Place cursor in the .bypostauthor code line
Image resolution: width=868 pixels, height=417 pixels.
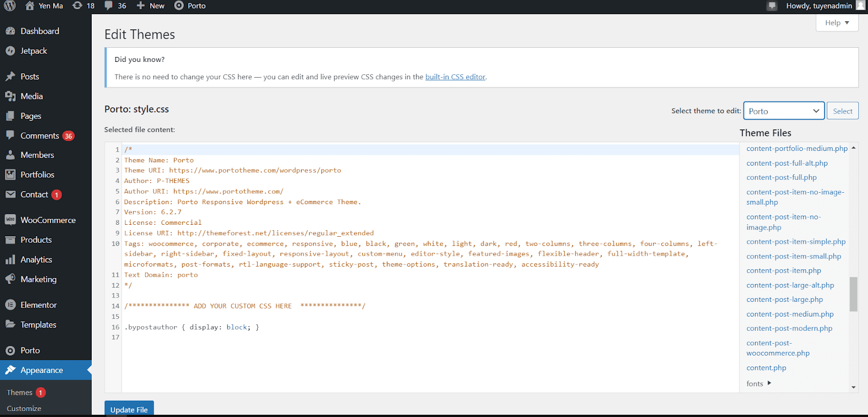pyautogui.click(x=192, y=327)
